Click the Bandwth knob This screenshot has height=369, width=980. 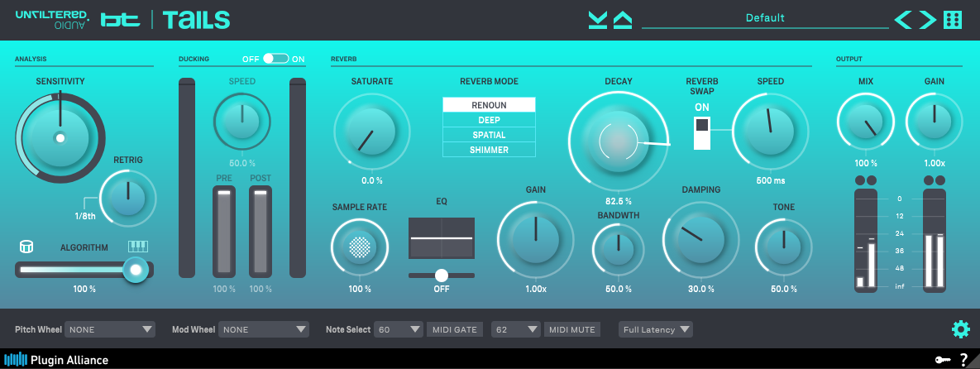pos(618,250)
